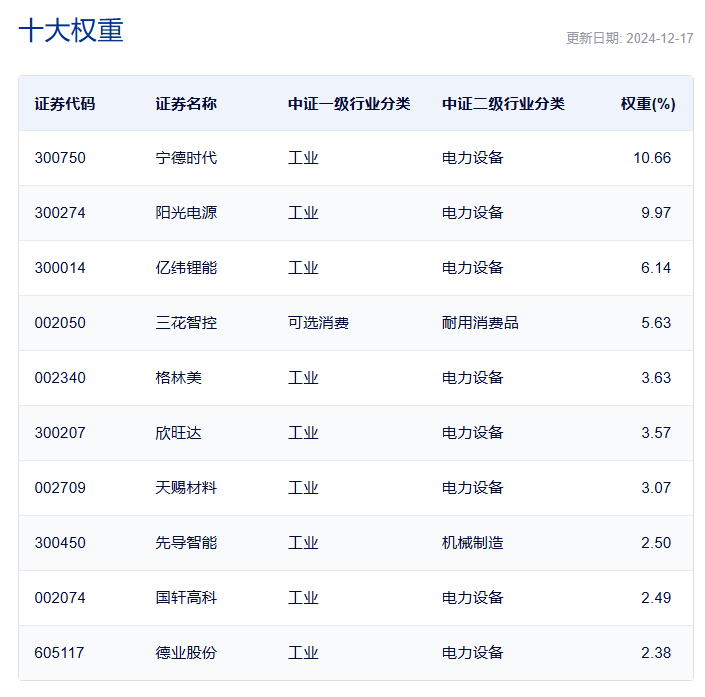This screenshot has height=697, width=705.
Task: Select the 中证一级行业分类 column header
Action: pos(349,104)
